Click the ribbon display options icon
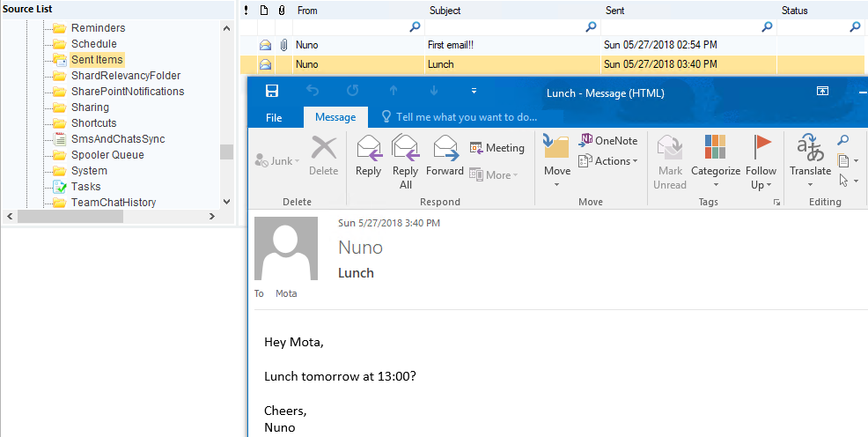 point(822,91)
